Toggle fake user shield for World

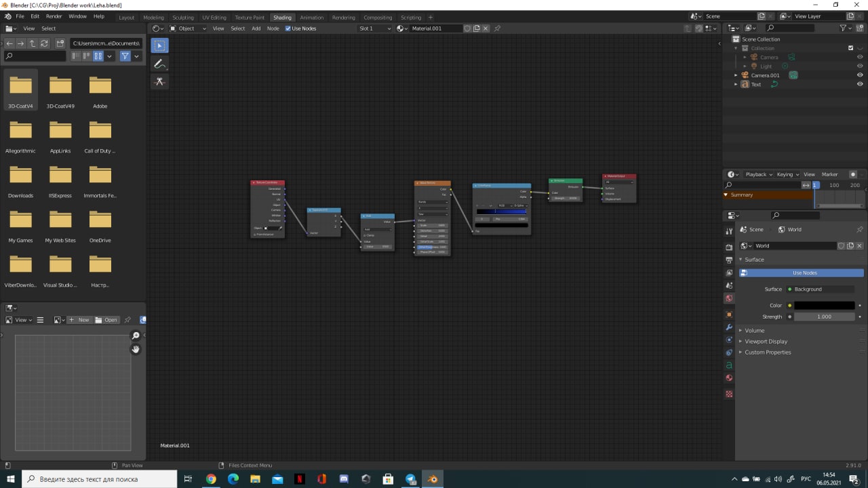coord(842,246)
